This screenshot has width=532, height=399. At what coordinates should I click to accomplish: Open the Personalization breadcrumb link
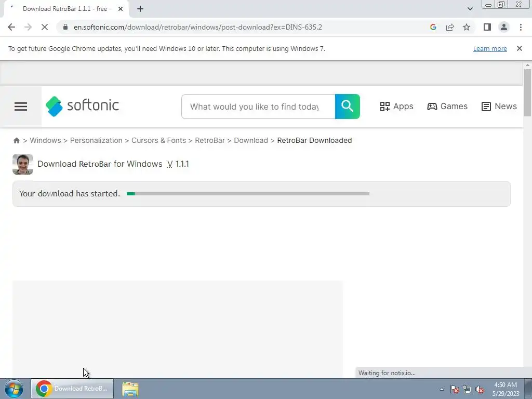point(96,140)
